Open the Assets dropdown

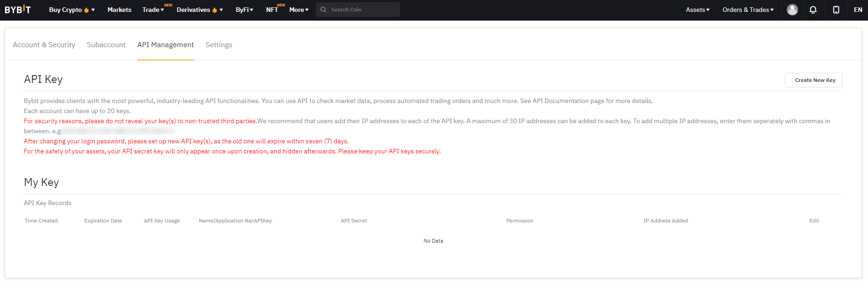click(x=698, y=10)
